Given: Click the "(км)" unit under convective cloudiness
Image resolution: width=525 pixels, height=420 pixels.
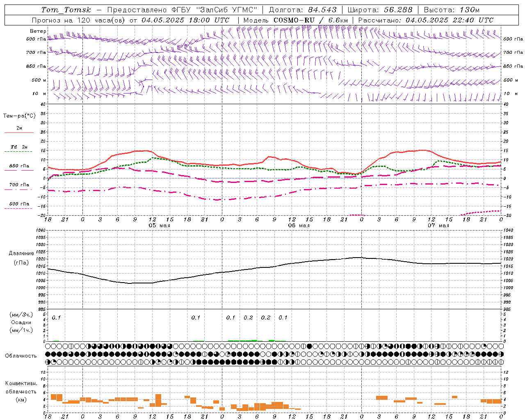Looking at the screenshot, I should coord(21,399).
